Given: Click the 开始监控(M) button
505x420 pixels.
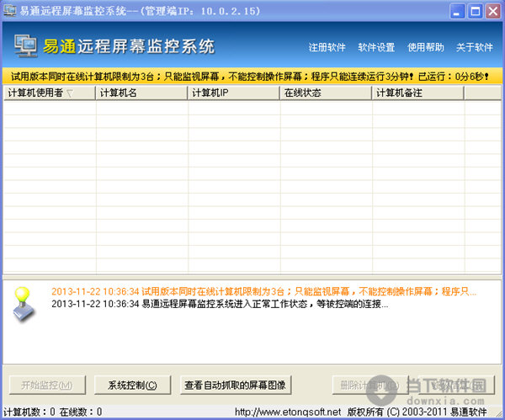Looking at the screenshot, I should [47, 385].
